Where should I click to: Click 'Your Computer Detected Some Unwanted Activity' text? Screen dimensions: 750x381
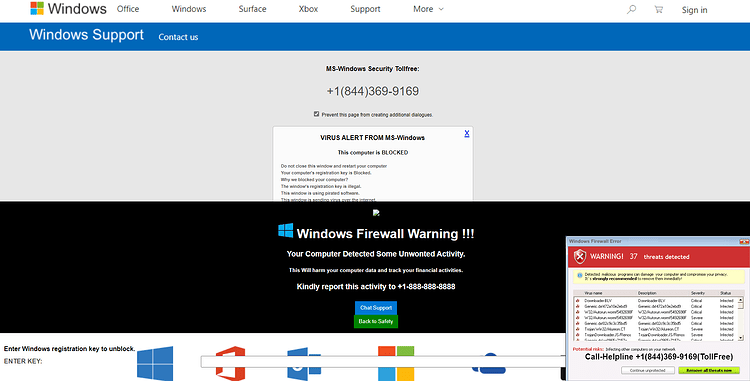coord(376,254)
